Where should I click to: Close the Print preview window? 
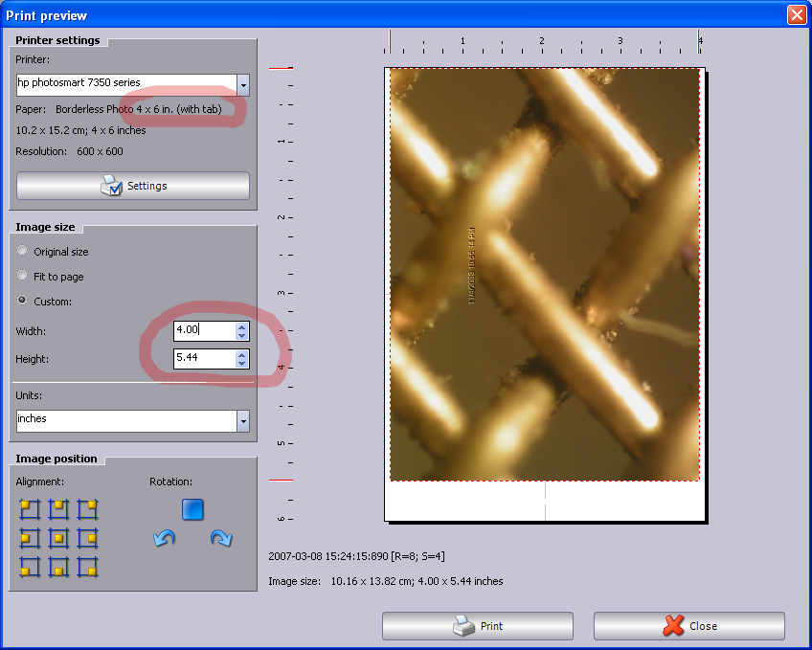click(x=797, y=14)
